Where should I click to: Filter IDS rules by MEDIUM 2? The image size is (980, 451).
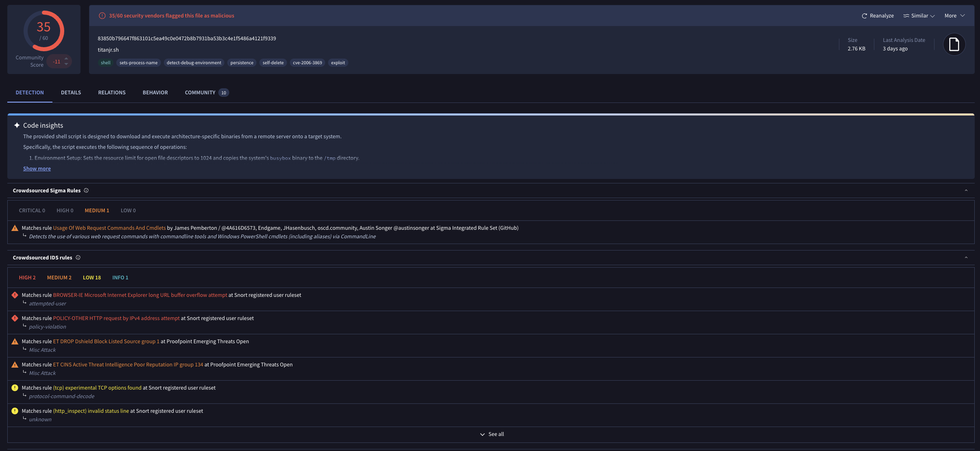click(59, 278)
